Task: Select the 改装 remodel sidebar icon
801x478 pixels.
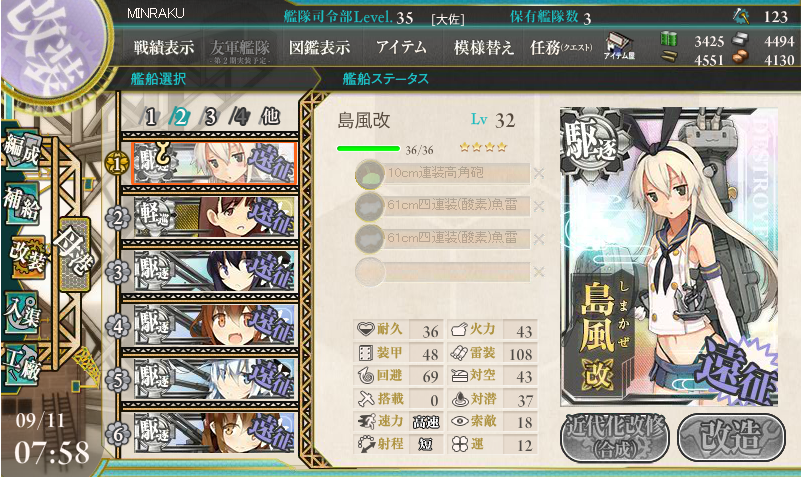Action: 29,257
